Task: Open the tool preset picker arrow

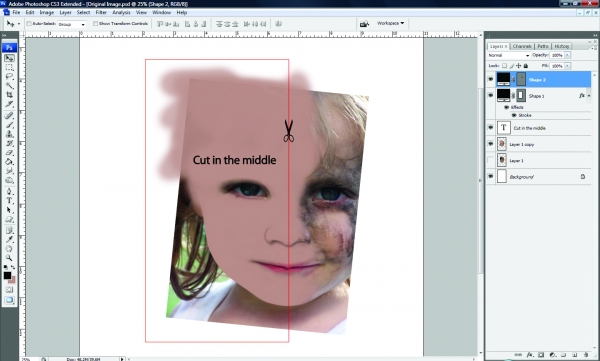Action: pos(19,24)
